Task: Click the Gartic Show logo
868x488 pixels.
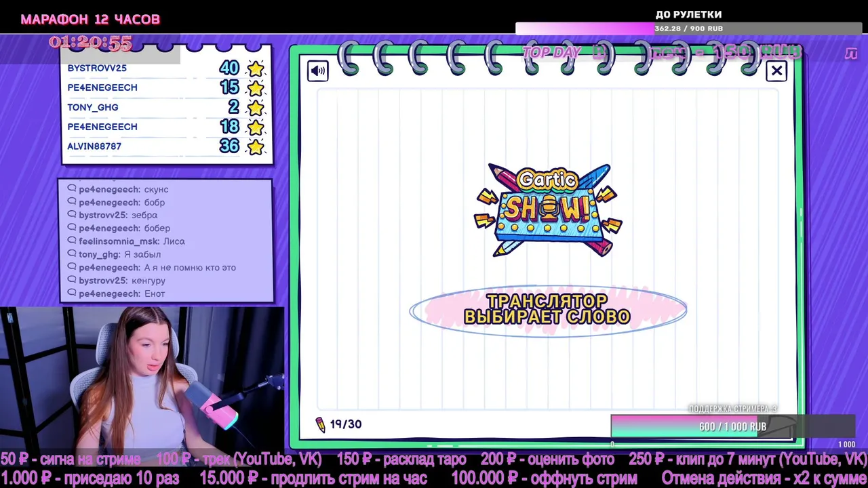Action: click(548, 209)
